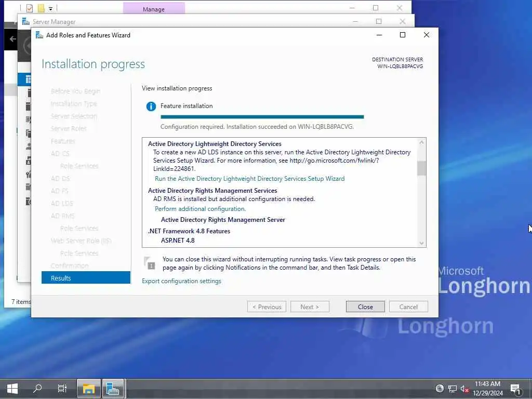Screen dimensions: 532x399
Task: Switch to Server Manager on the taskbar
Action: click(x=113, y=389)
